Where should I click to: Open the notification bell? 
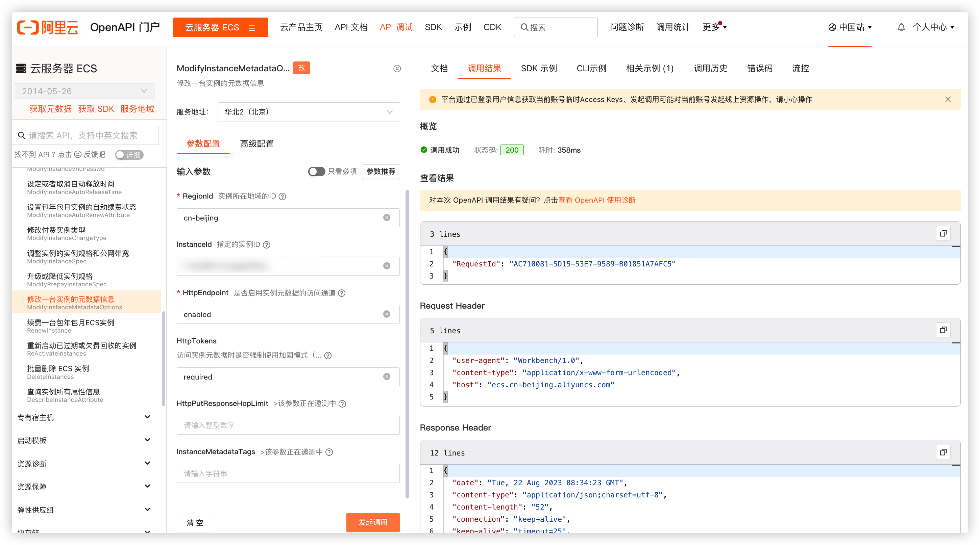pos(901,27)
